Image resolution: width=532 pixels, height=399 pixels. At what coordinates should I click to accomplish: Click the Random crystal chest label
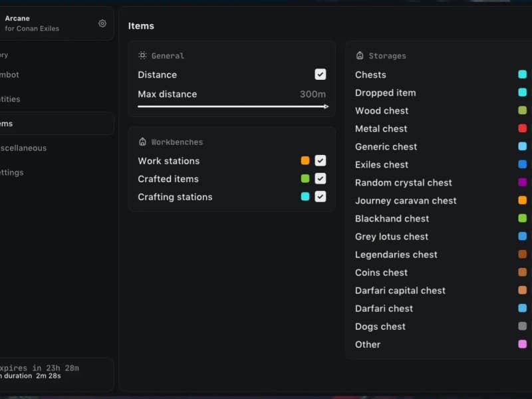pyautogui.click(x=404, y=182)
